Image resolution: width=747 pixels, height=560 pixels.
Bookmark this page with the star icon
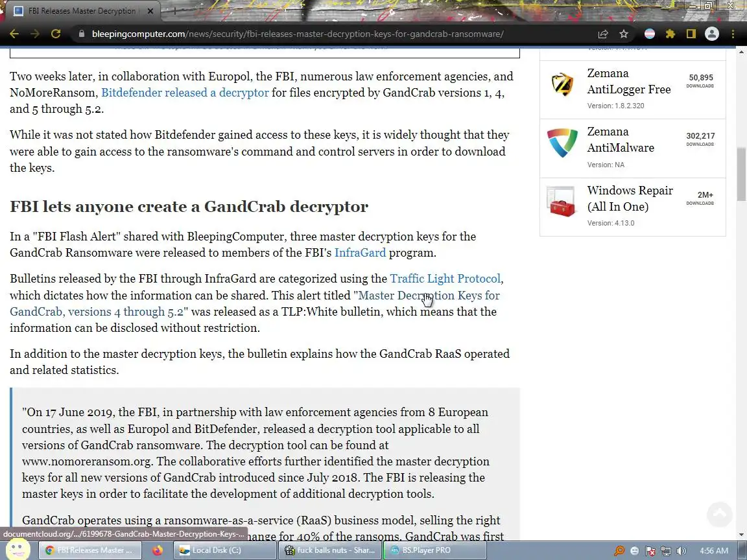[624, 34]
